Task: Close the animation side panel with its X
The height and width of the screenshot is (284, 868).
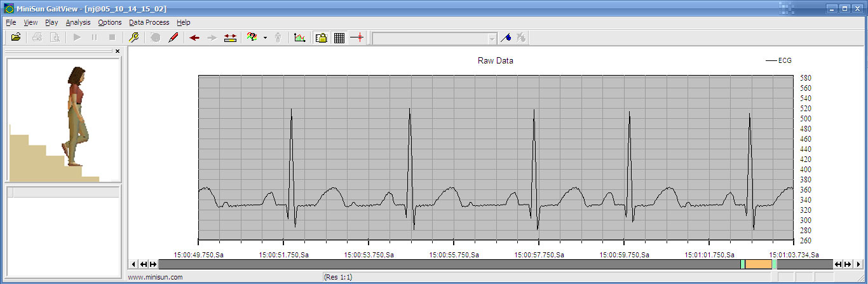Action: pos(118,51)
